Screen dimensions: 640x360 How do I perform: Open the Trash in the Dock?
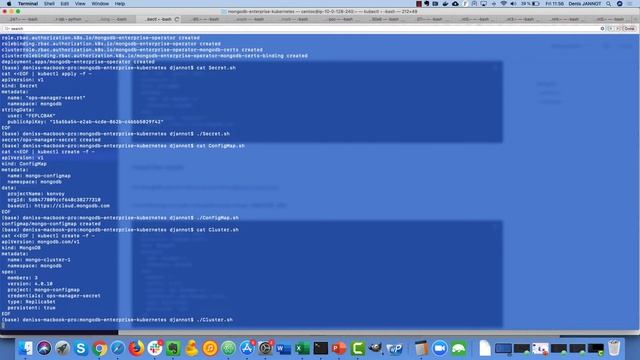click(614, 348)
